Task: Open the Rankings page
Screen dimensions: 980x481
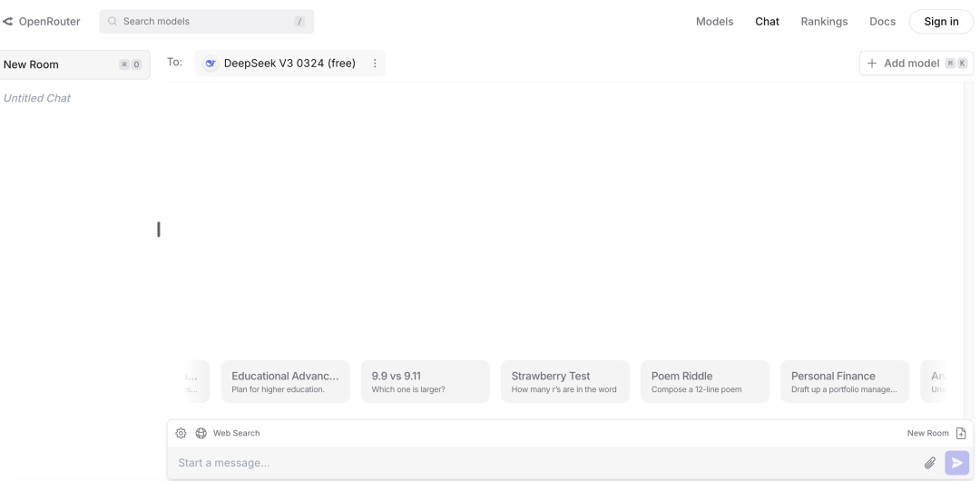Action: 824,21
